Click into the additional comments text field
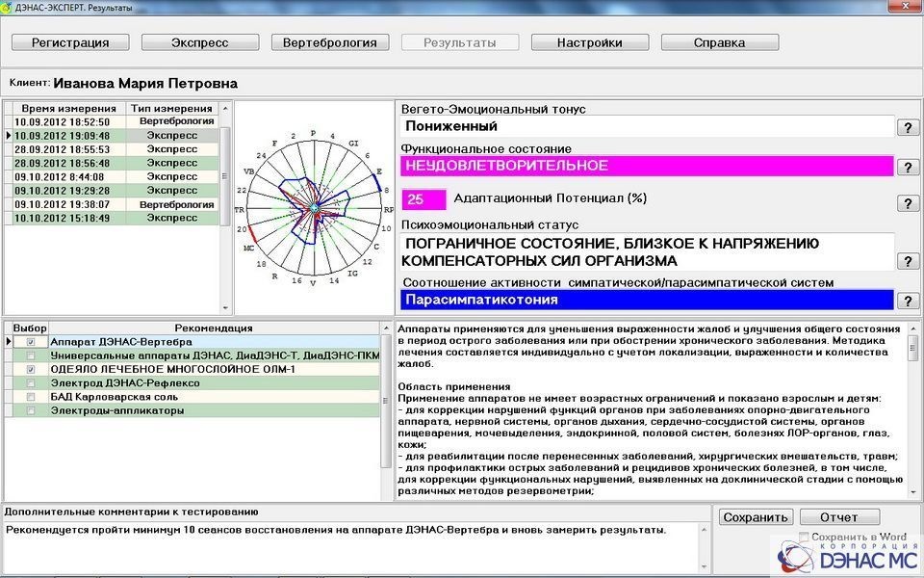 tap(356, 549)
